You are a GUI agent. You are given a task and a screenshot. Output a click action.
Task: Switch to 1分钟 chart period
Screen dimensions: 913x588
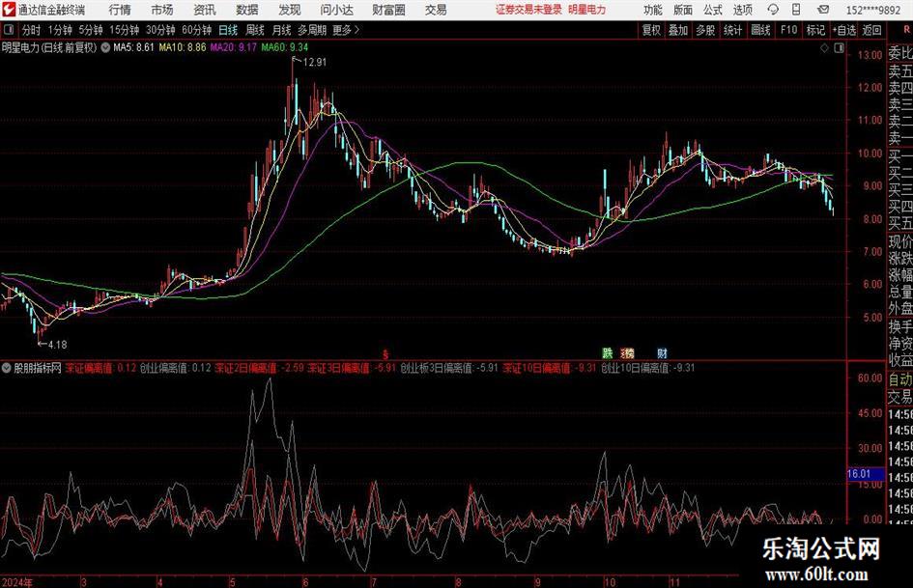pyautogui.click(x=60, y=30)
